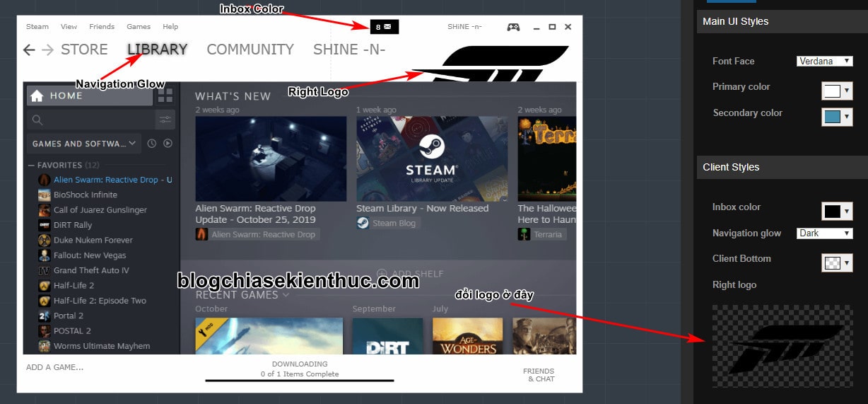The width and height of the screenshot is (868, 404).
Task: Click the Worms Ultimate Mayhem icon
Action: 44,346
